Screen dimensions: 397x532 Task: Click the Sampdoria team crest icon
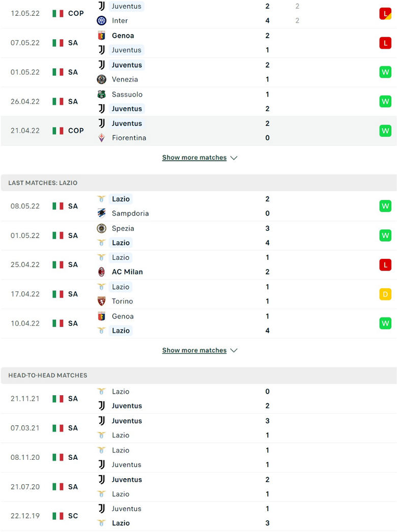click(102, 214)
